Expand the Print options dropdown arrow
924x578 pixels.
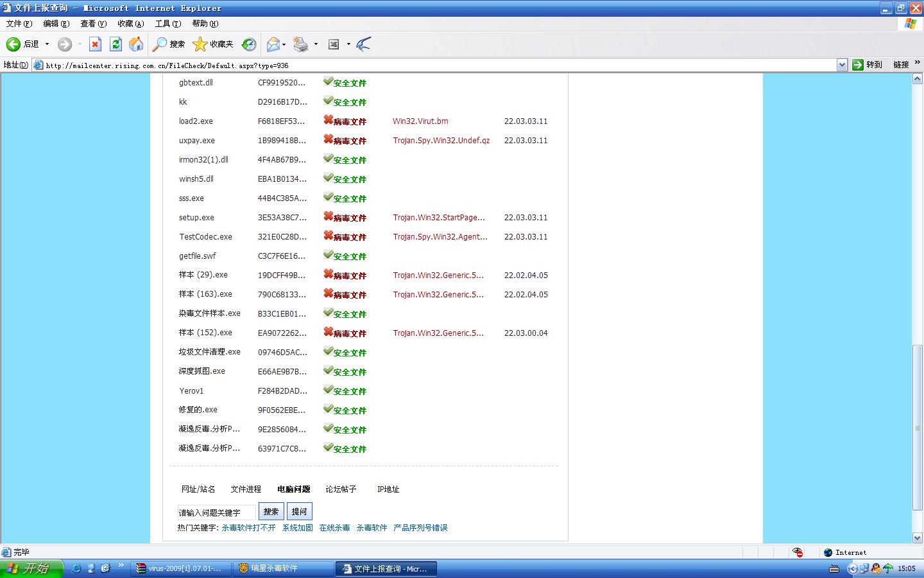point(316,44)
